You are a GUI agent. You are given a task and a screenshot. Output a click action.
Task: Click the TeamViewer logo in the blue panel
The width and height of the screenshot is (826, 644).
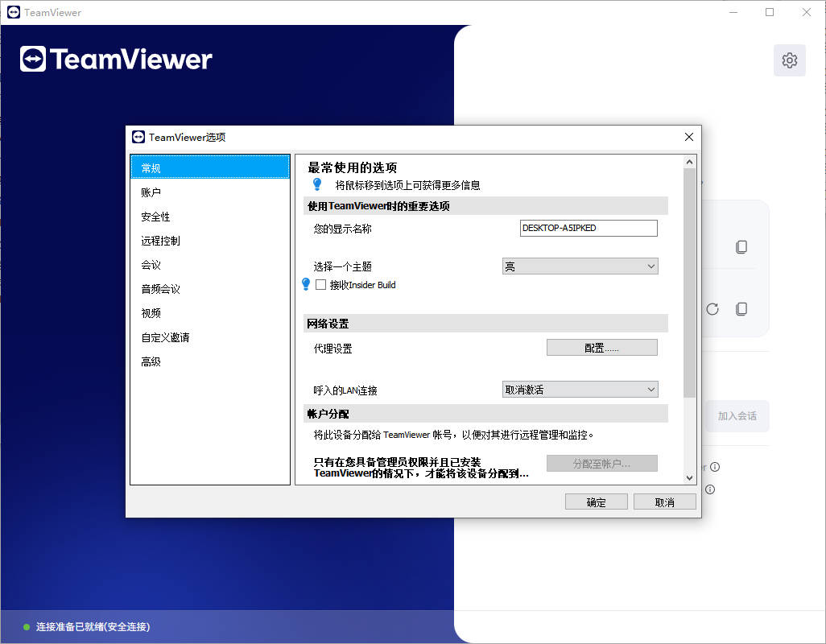(116, 59)
